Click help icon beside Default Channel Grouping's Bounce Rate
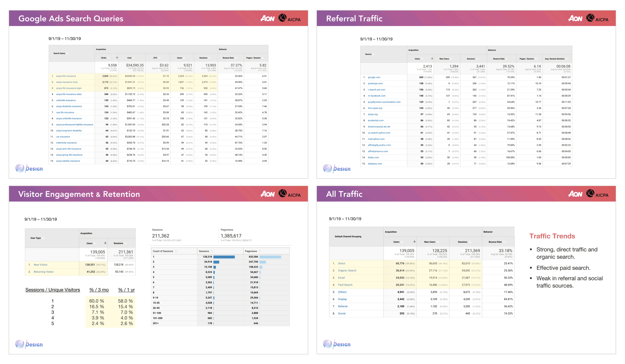The width and height of the screenshot is (625, 364). [505, 242]
